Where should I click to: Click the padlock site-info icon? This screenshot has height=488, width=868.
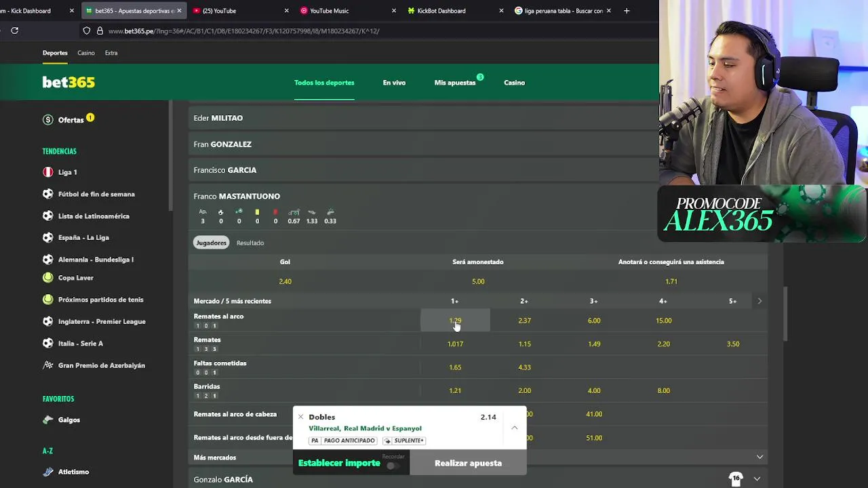tap(100, 30)
